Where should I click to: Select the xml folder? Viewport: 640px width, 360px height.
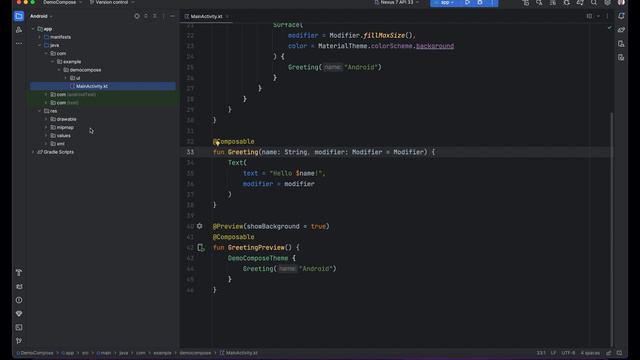click(60, 144)
